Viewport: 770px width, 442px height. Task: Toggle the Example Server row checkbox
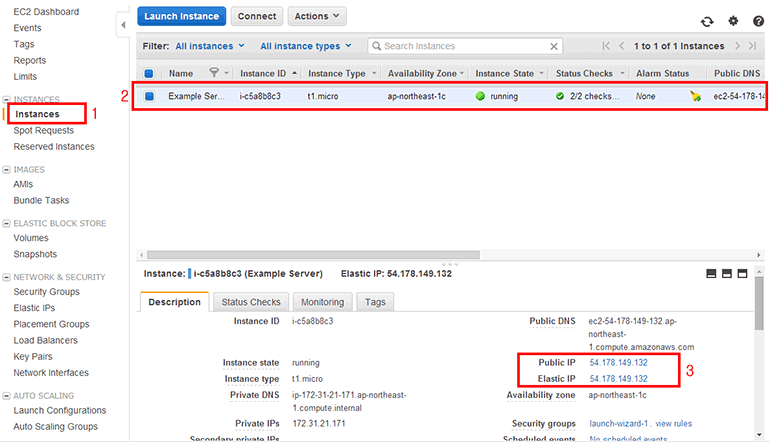(149, 97)
